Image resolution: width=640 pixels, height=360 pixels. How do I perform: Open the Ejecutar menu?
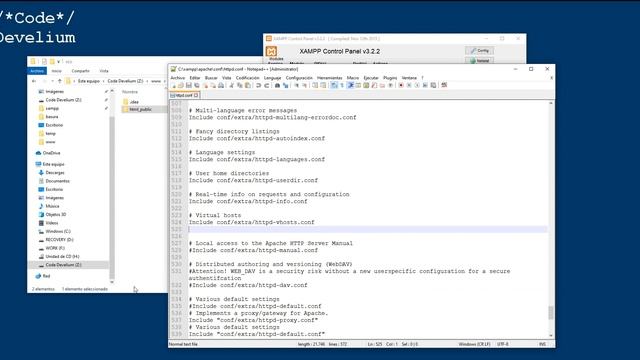click(371, 78)
